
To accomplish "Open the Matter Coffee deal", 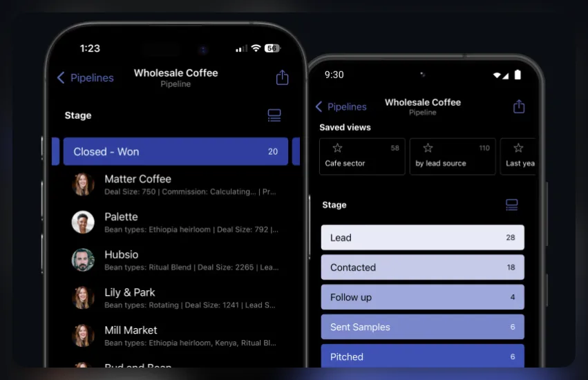I will (x=174, y=184).
